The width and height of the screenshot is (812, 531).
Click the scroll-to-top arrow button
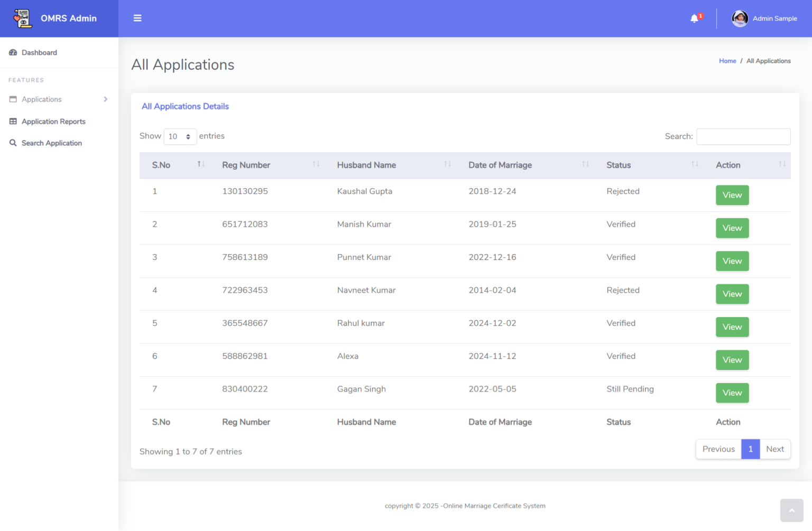pyautogui.click(x=791, y=510)
